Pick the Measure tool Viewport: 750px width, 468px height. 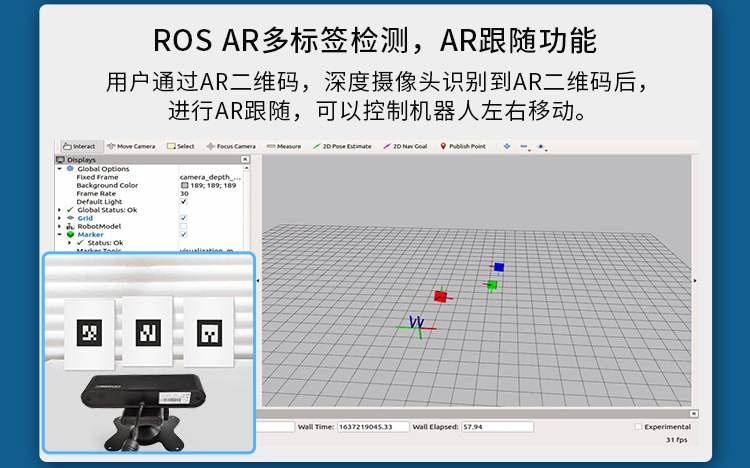point(284,146)
